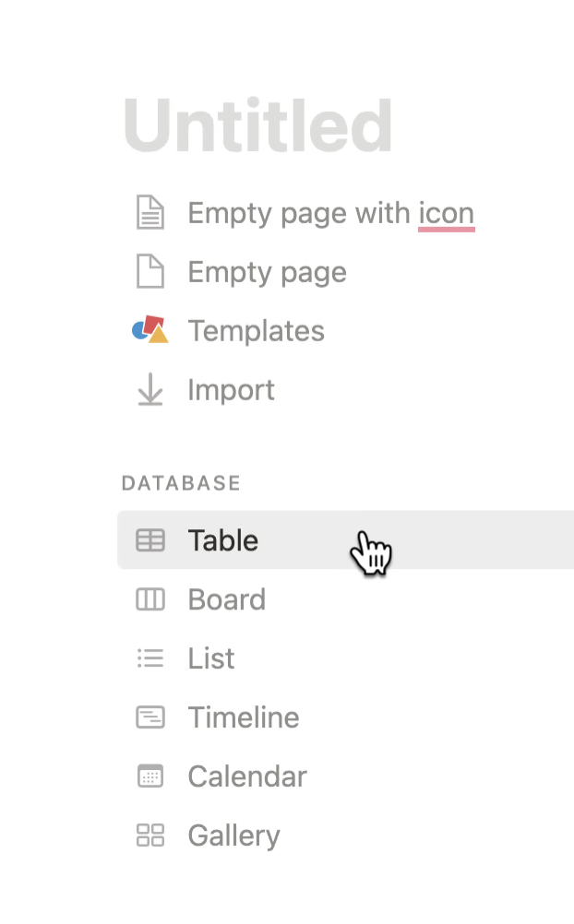574x924 pixels.
Task: Open Templates from the page menu
Action: click(x=256, y=331)
